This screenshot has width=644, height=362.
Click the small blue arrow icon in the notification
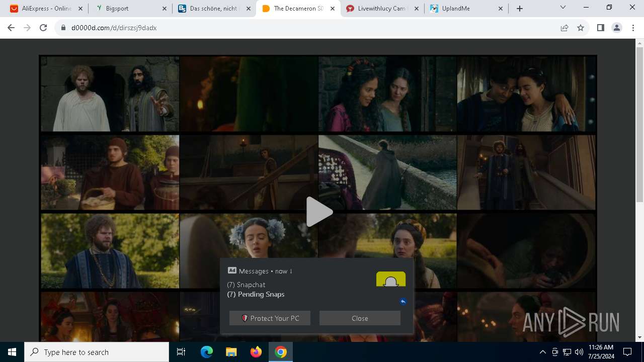point(403,302)
